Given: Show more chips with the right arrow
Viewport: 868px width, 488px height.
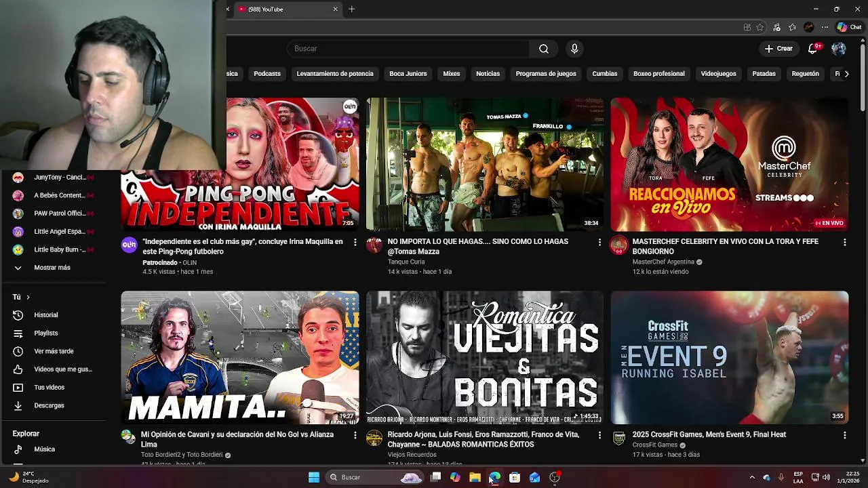Looking at the screenshot, I should [846, 74].
